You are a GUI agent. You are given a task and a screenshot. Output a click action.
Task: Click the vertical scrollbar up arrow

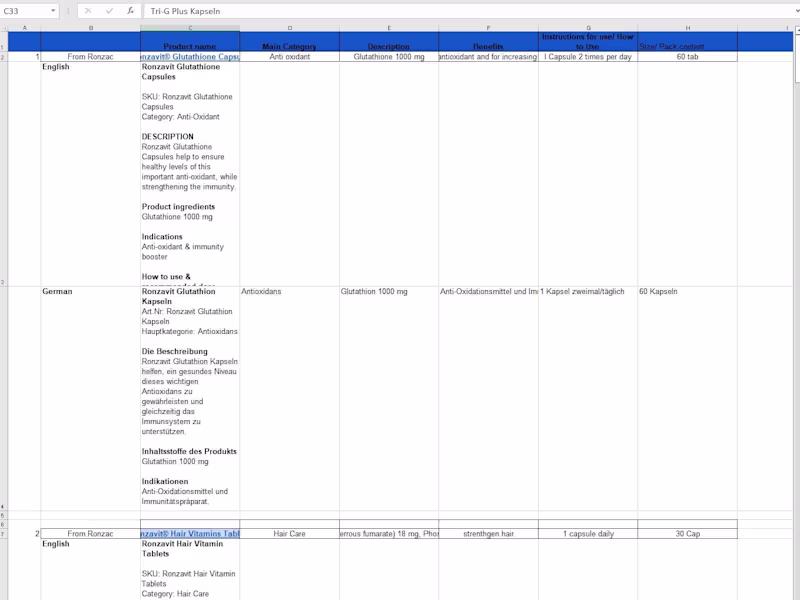(796, 30)
